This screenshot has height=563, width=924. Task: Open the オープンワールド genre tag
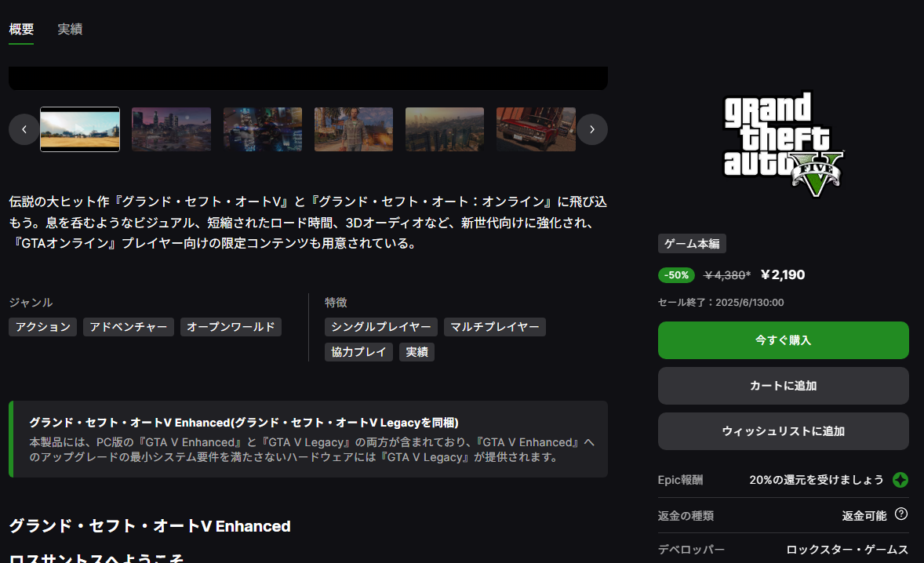tap(231, 327)
